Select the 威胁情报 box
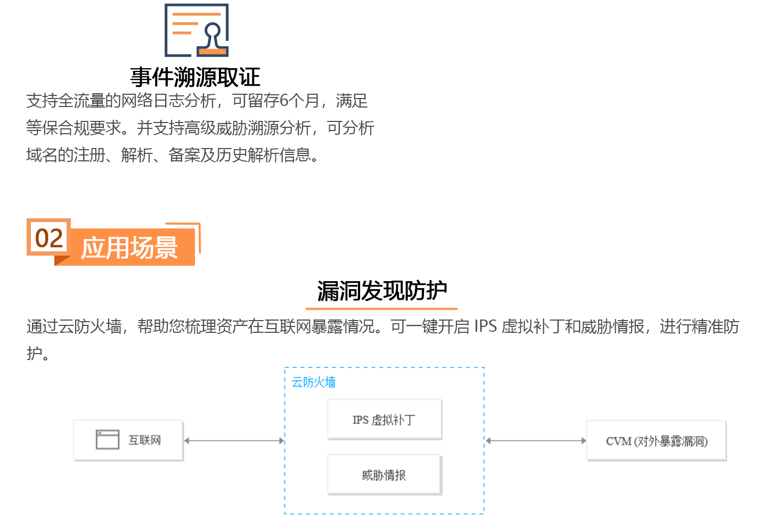 pyautogui.click(x=385, y=474)
